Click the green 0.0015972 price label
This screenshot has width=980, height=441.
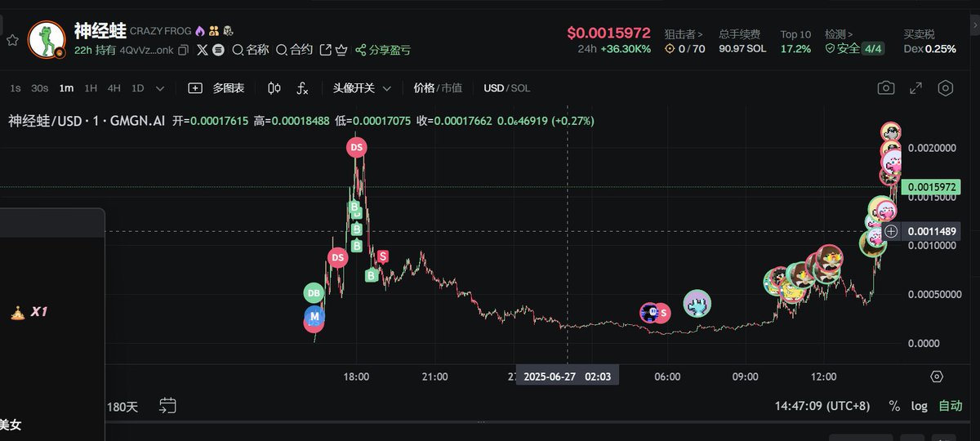[932, 187]
